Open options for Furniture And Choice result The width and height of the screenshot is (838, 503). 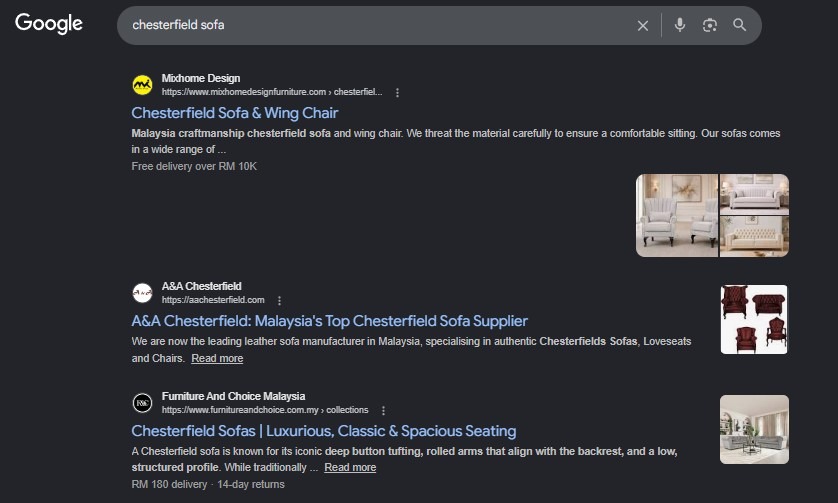coord(383,411)
